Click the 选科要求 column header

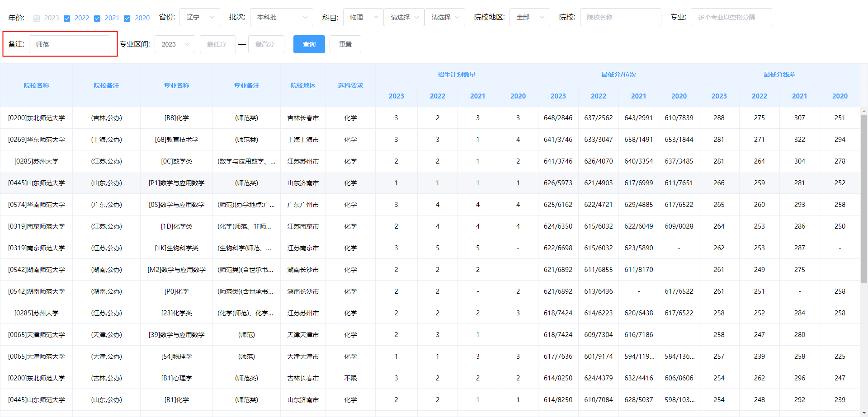[350, 85]
